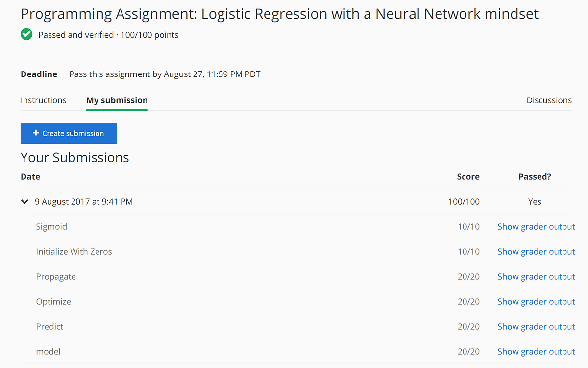Show grader output for Predict
588x368 pixels.
tap(536, 327)
